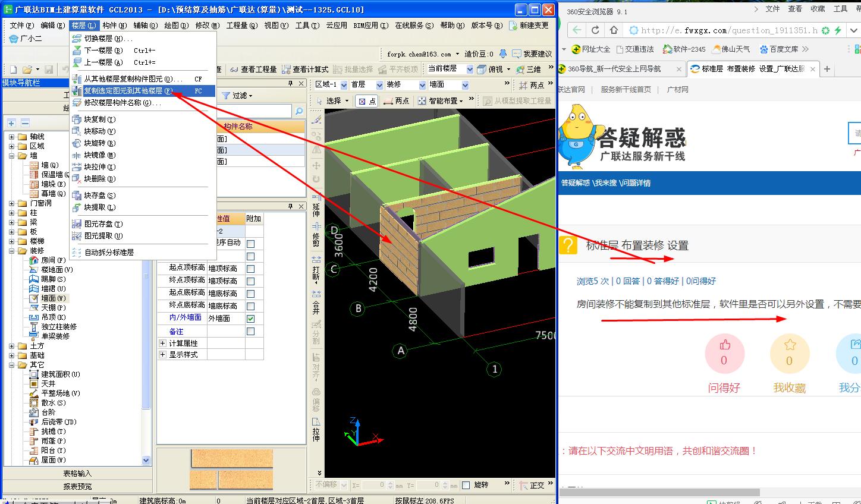Tick the 附加 checkbox for 起点顶标高
The height and width of the screenshot is (504, 861).
[251, 269]
